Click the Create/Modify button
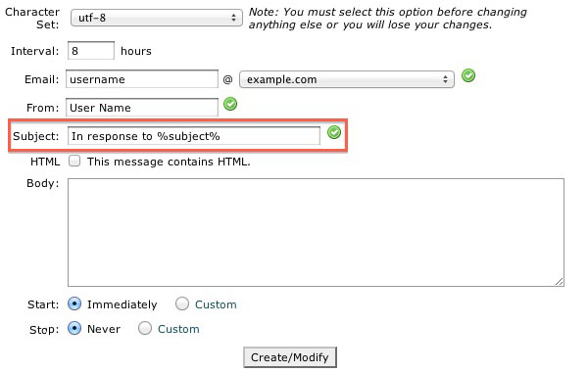The height and width of the screenshot is (372, 588). [289, 357]
